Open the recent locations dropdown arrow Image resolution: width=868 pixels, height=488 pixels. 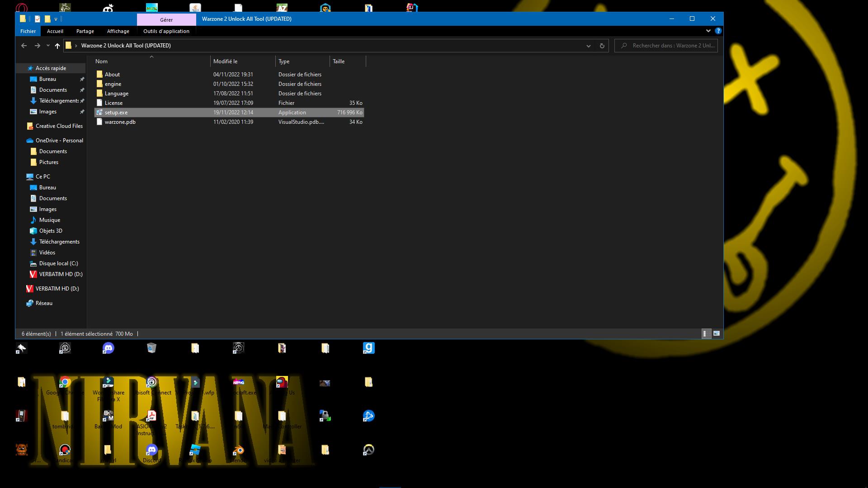point(48,46)
